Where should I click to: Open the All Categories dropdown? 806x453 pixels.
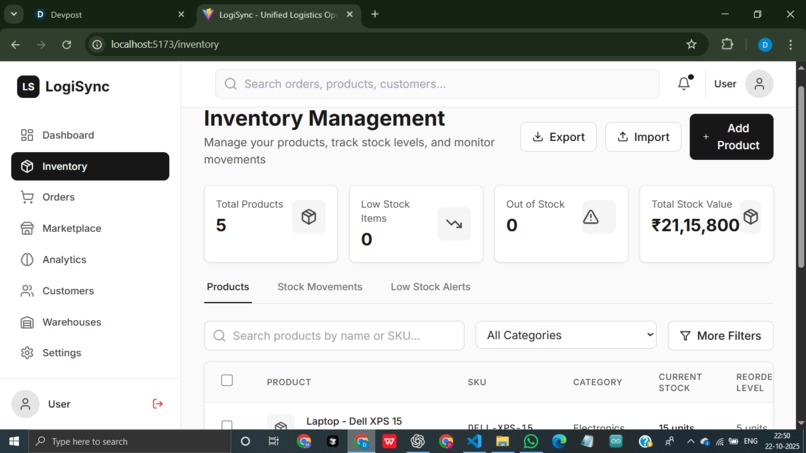[x=566, y=335]
